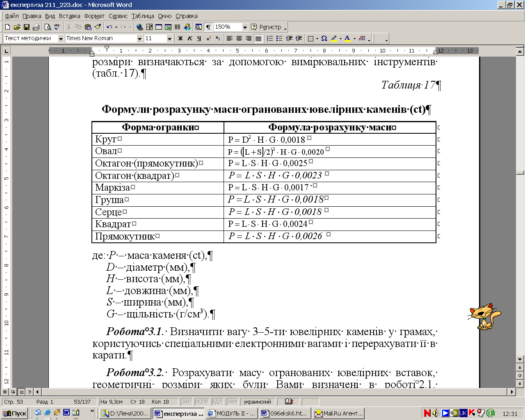Click the vertical scrollbar down arrow
525x420 pixels.
pyautogui.click(x=520, y=359)
